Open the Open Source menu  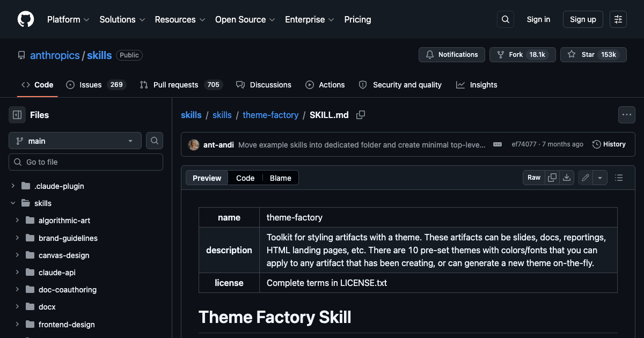pos(245,19)
